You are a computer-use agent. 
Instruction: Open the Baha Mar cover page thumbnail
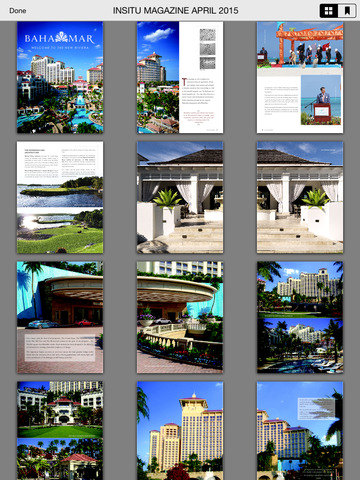coord(60,77)
